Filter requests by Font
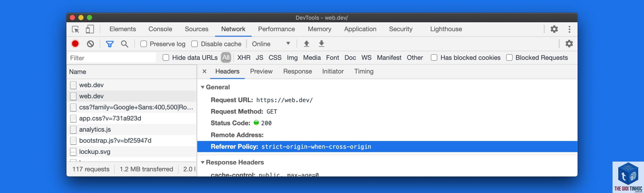The width and height of the screenshot is (644, 193). coord(333,58)
